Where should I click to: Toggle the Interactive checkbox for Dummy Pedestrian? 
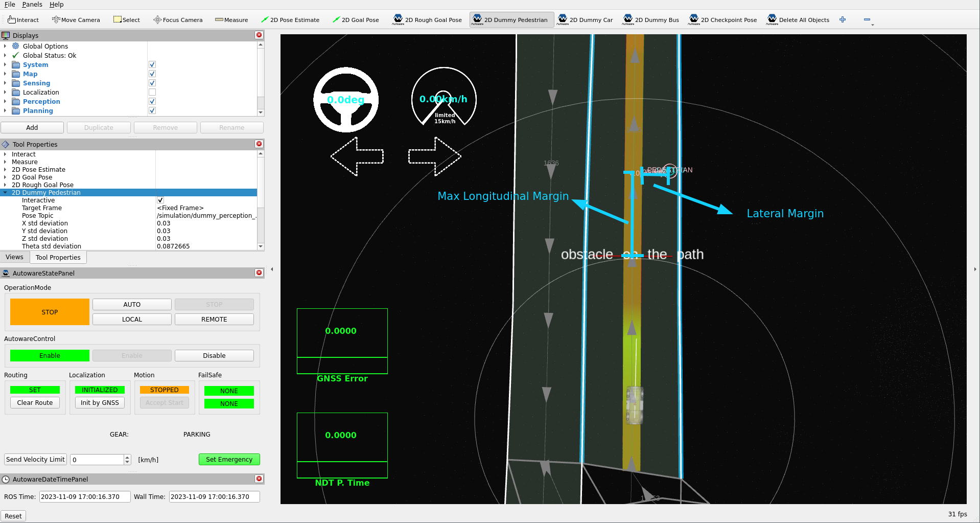[160, 200]
